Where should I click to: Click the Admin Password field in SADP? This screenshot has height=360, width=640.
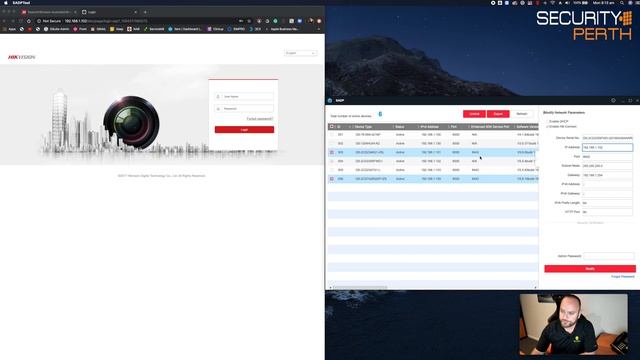tap(609, 256)
